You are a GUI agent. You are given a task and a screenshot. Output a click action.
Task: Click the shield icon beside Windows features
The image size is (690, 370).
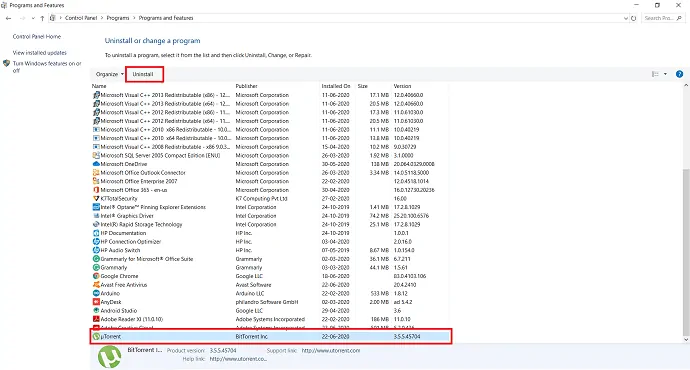point(6,63)
